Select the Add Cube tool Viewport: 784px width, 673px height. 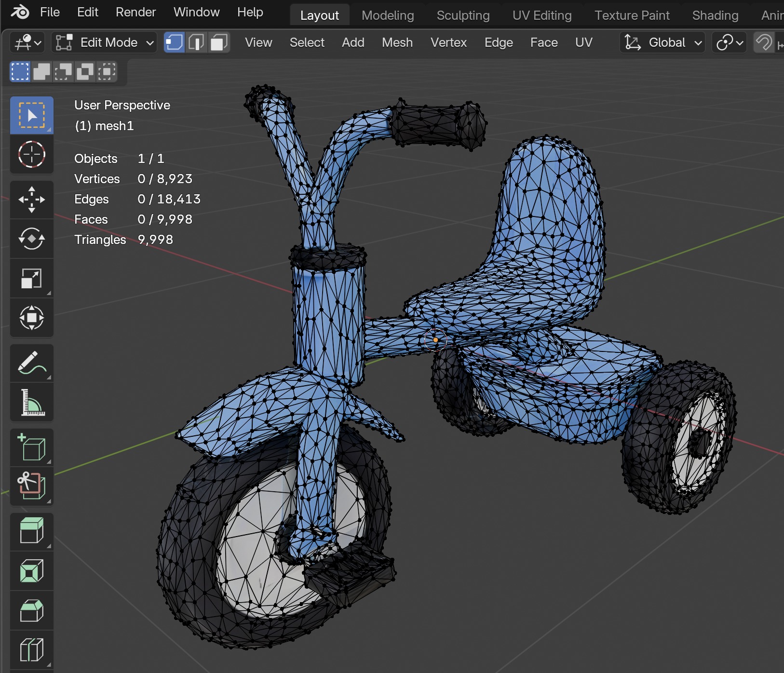[x=32, y=447]
